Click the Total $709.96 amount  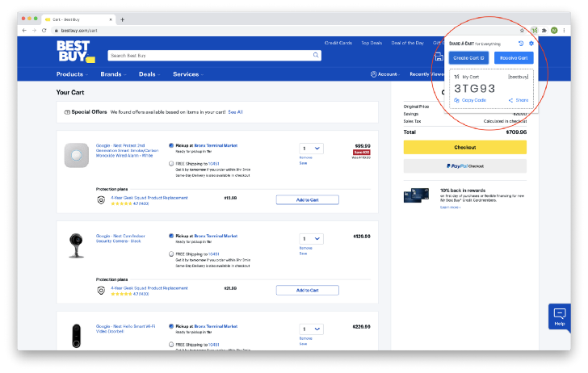(516, 132)
